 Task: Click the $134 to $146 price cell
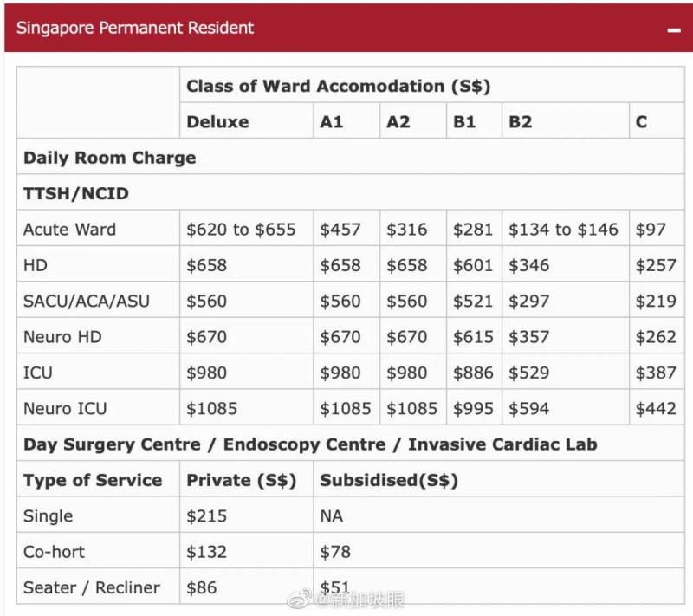563,230
